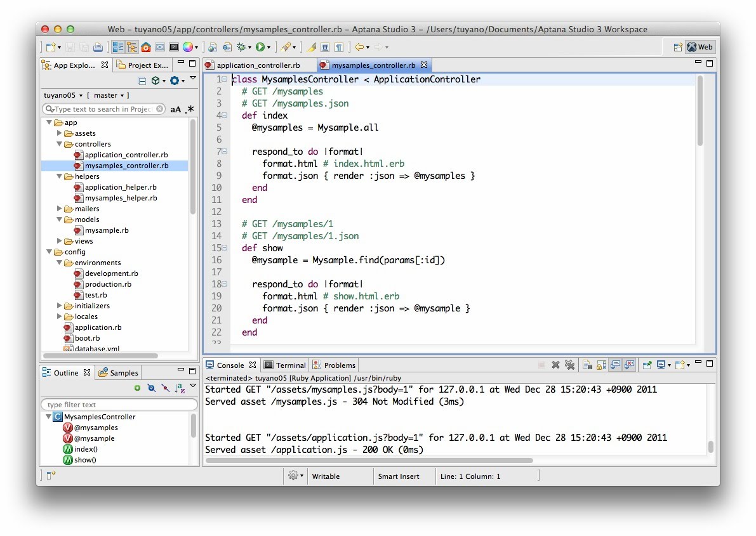
Task: Click the Remove All Terminated Launches icon
Action: click(x=569, y=365)
